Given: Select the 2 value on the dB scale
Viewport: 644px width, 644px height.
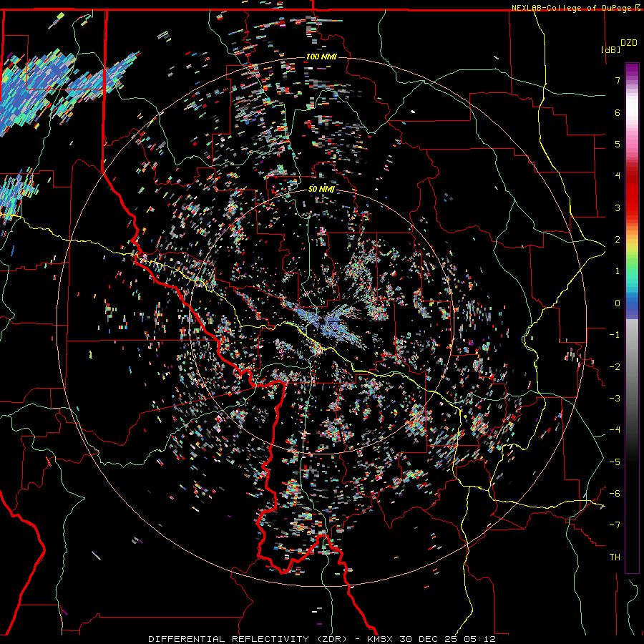Looking at the screenshot, I should [x=618, y=240].
